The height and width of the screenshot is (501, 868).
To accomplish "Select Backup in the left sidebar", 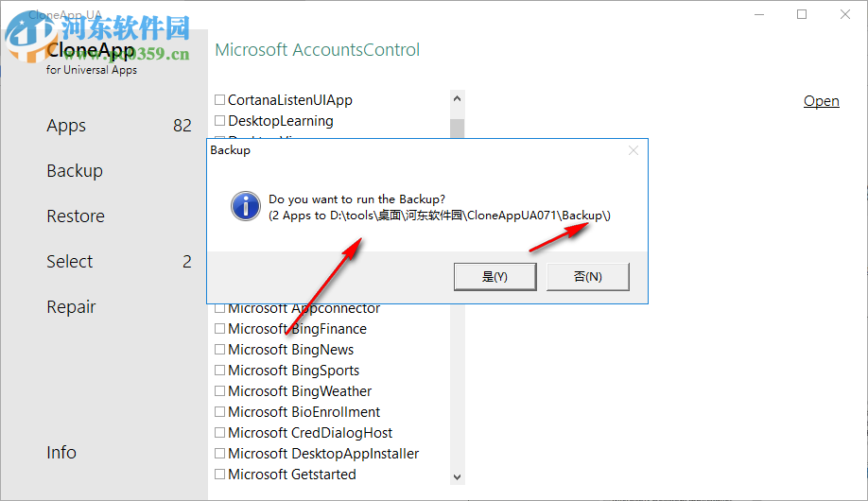I will coord(75,170).
